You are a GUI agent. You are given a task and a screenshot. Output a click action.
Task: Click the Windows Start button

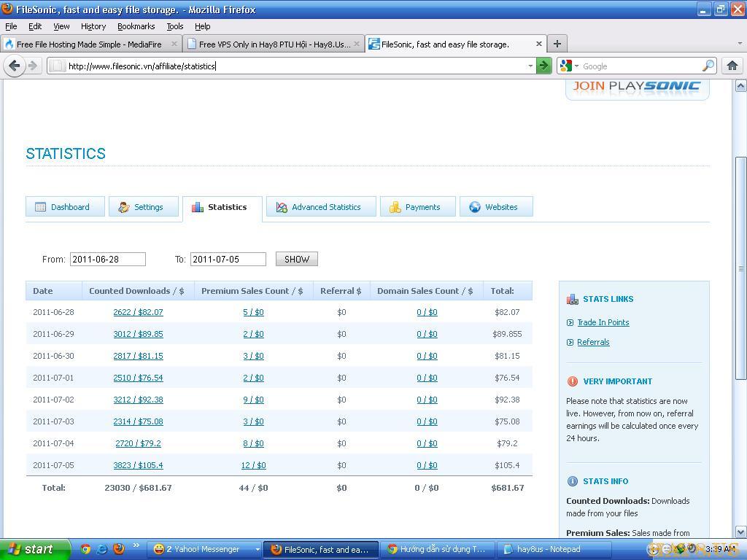35,549
